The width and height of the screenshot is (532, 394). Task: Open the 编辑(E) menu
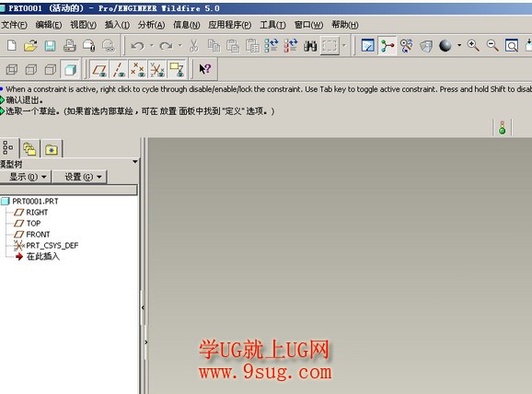49,25
